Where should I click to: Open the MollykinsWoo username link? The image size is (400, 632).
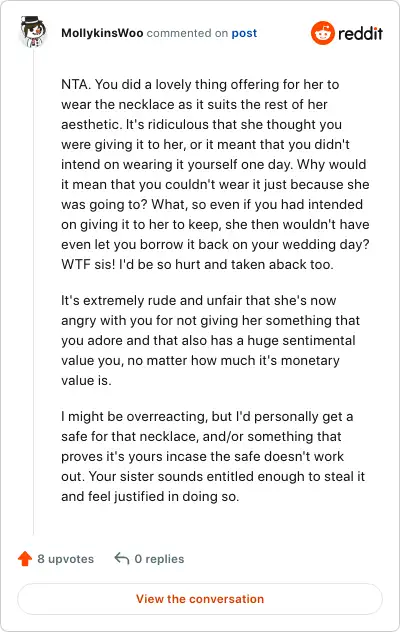click(102, 33)
